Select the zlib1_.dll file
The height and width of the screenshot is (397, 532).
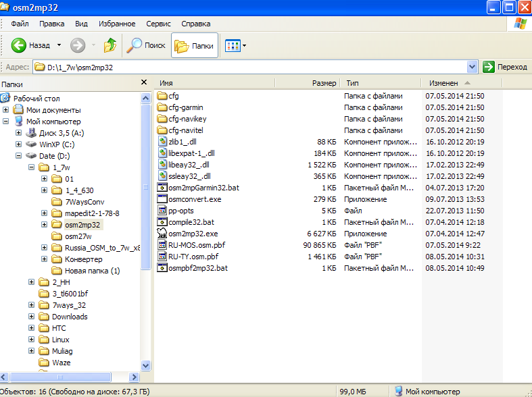(x=183, y=142)
